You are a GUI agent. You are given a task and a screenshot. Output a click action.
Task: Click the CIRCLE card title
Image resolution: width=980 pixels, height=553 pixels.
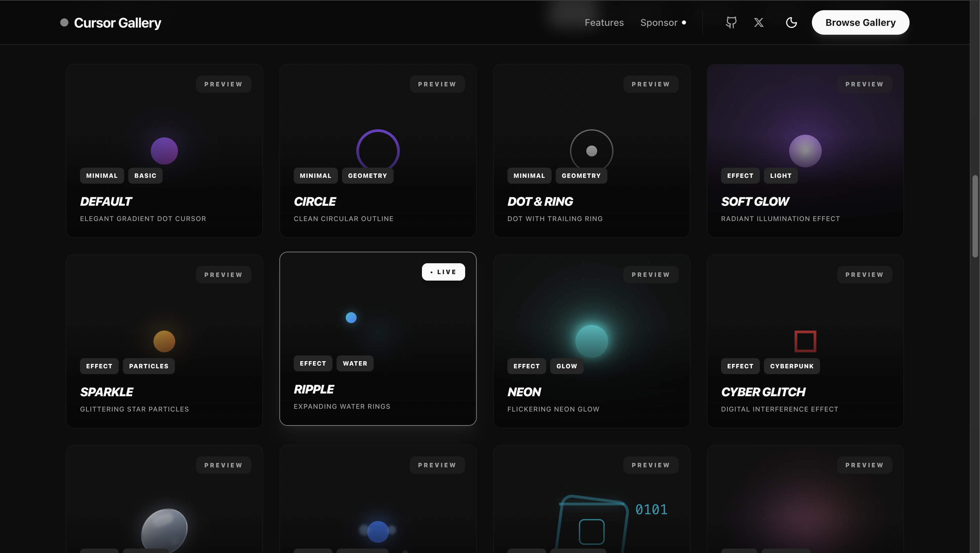tap(315, 202)
